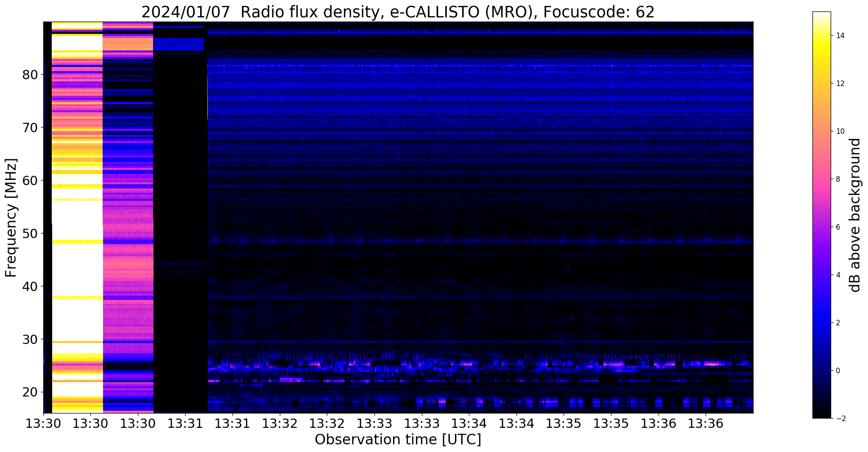Select the frequency axis tick label 30
868x452 pixels.
click(30, 339)
